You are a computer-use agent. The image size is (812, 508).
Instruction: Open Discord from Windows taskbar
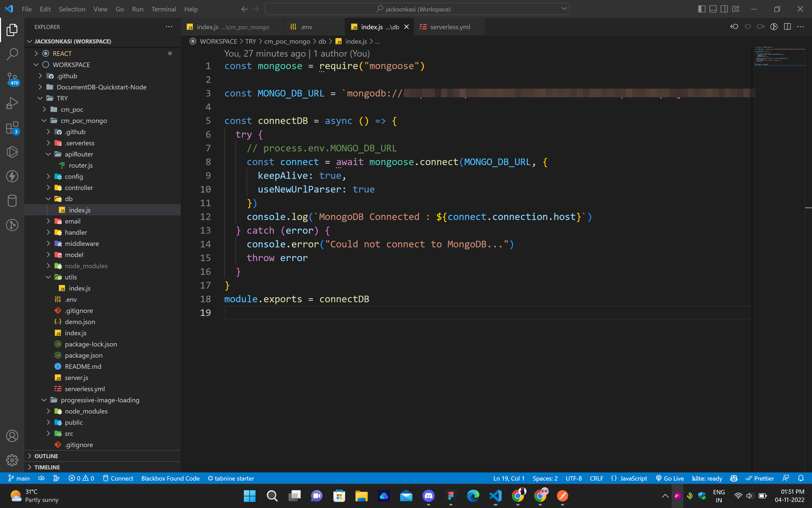tap(429, 496)
